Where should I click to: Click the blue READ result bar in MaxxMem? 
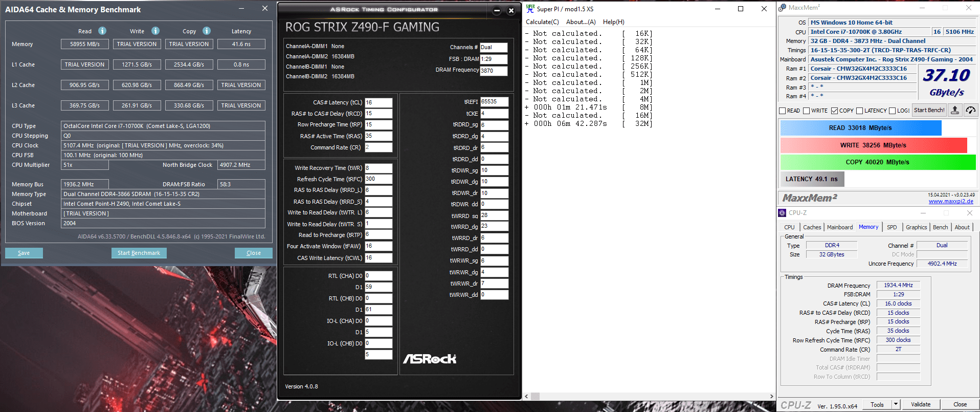pos(861,128)
